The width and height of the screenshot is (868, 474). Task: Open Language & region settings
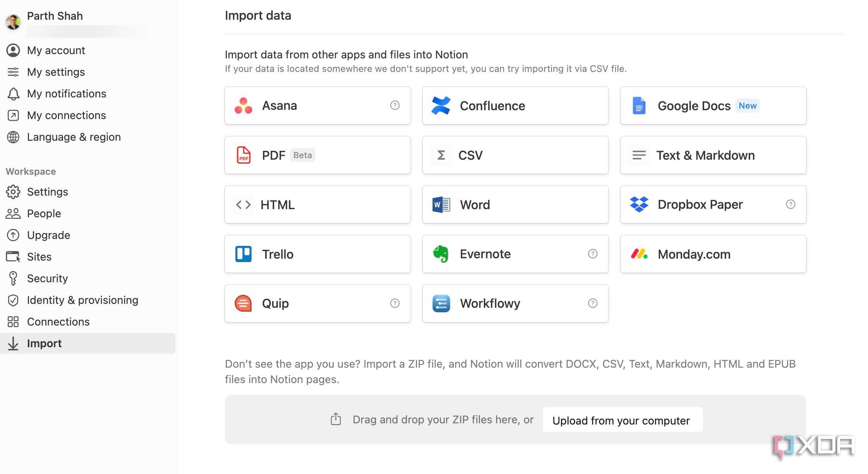88,137
